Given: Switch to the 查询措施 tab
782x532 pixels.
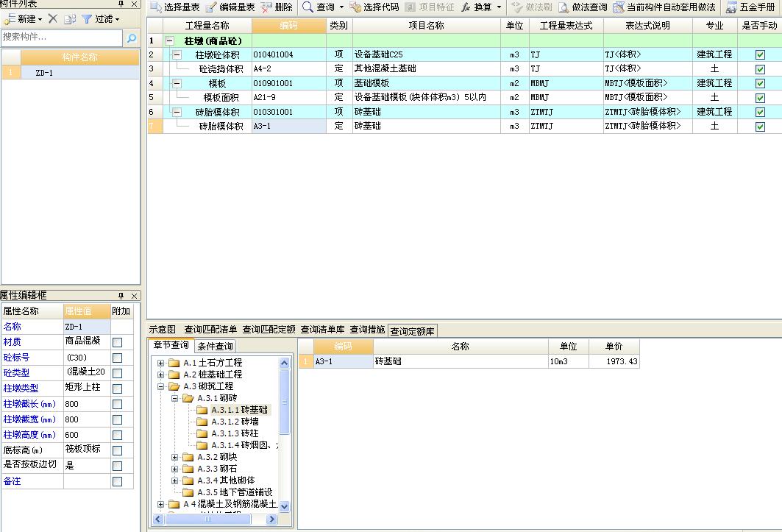Looking at the screenshot, I should [x=367, y=330].
